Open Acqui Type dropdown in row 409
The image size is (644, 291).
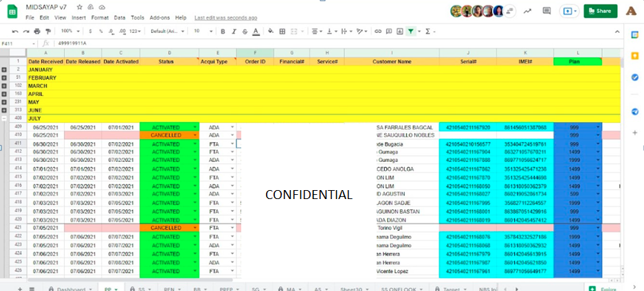coord(232,128)
